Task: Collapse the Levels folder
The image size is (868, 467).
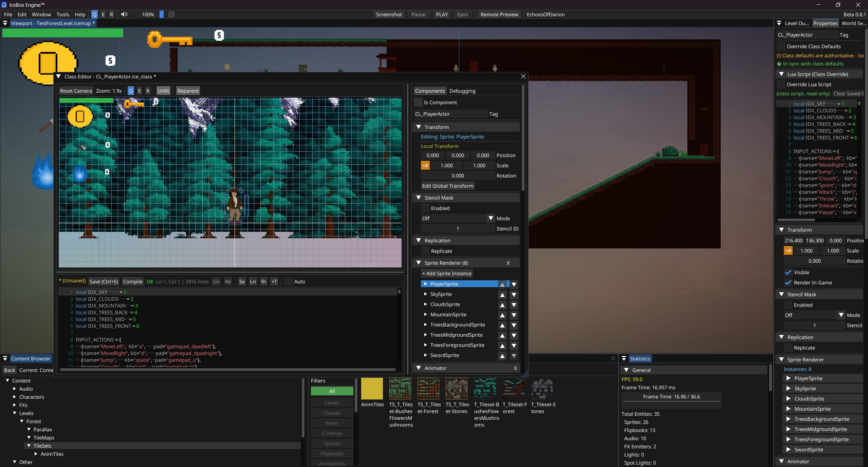Action: (x=15, y=413)
